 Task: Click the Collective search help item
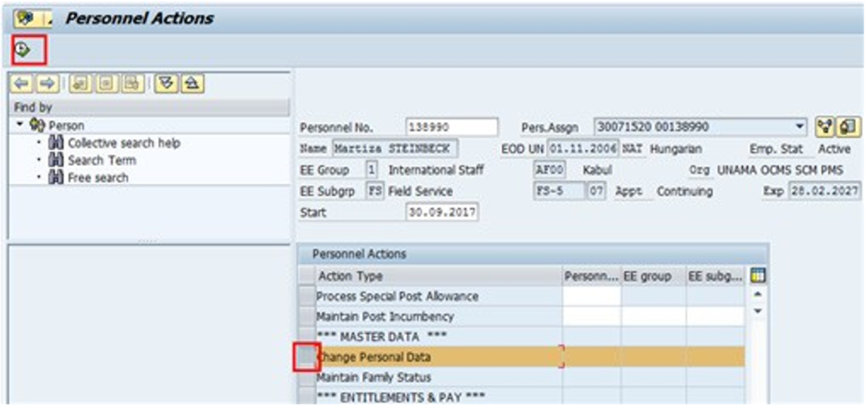[x=124, y=143]
